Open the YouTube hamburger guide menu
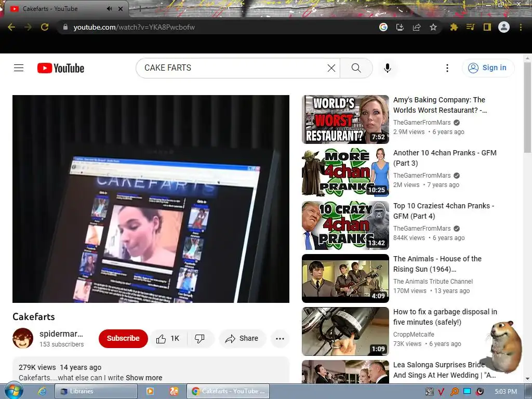 coord(19,68)
